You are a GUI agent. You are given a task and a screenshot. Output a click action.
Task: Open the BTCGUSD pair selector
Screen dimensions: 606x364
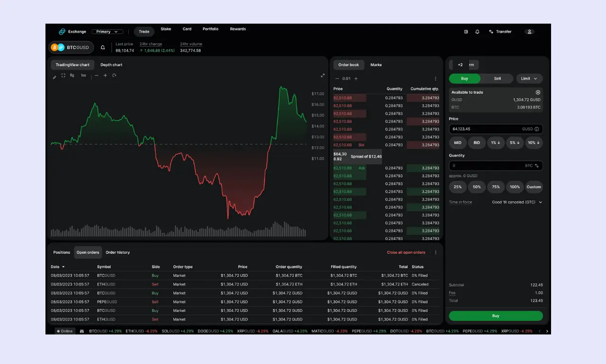click(x=71, y=47)
